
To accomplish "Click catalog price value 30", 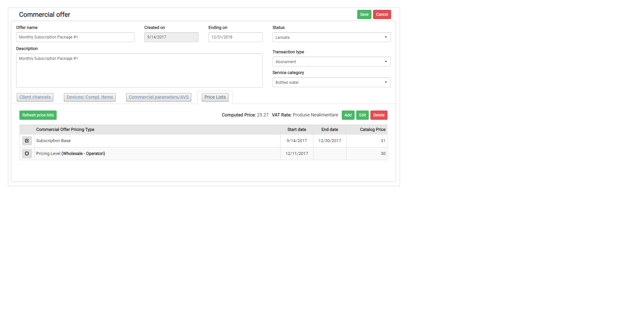I will (x=383, y=154).
